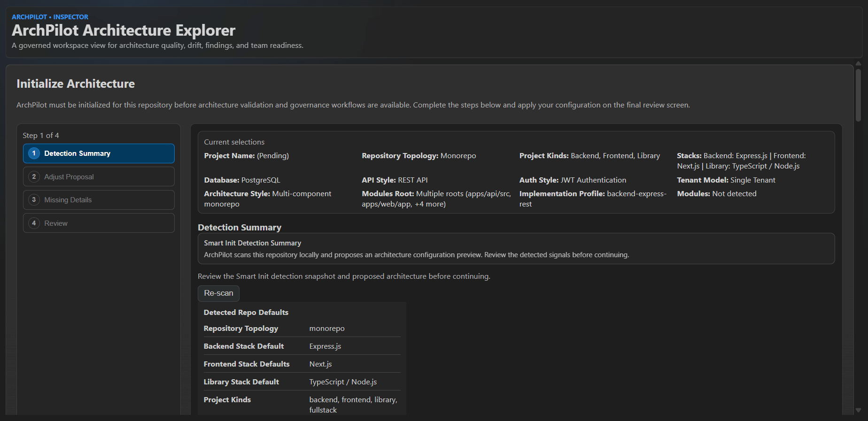868x421 pixels.
Task: Select the Detection Summary step
Action: point(99,153)
